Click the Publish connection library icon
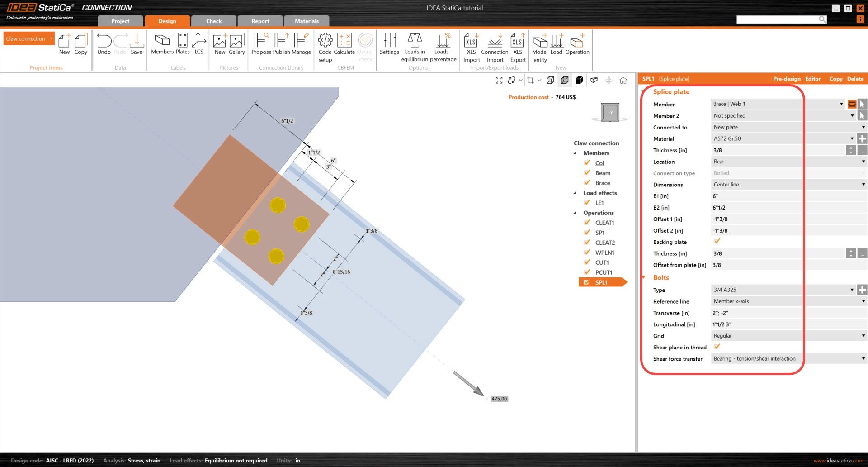868x467 pixels. click(281, 44)
